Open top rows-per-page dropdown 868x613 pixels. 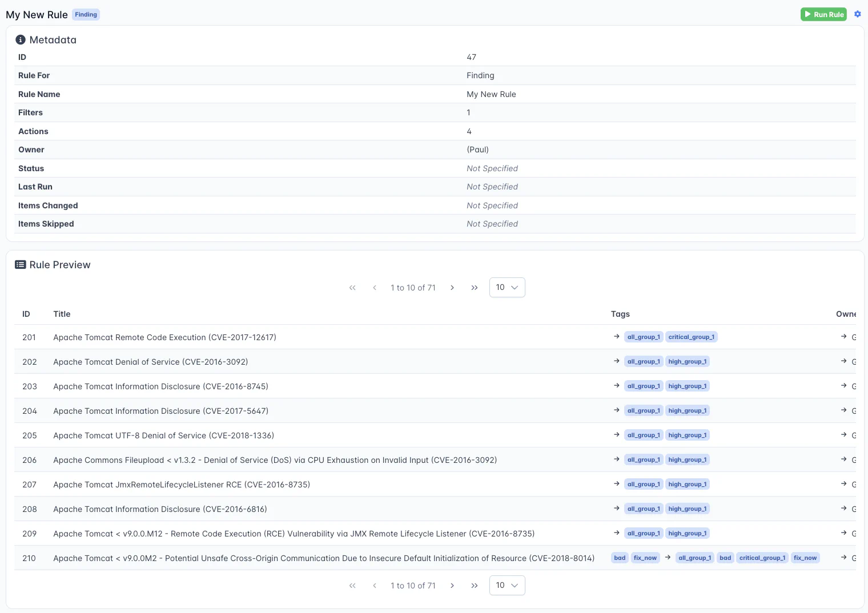coord(507,288)
